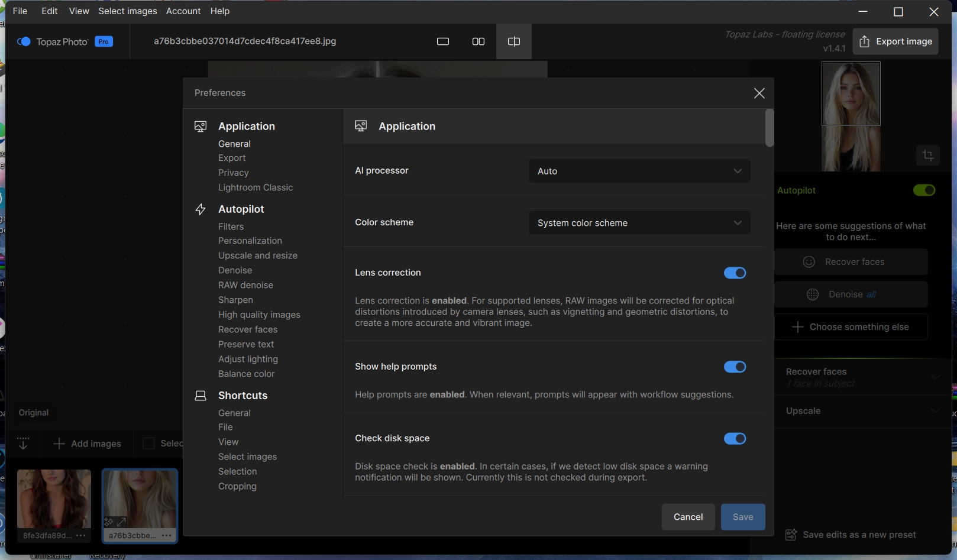The width and height of the screenshot is (957, 560).
Task: Expand the Recover faces panel chevron
Action: (x=935, y=377)
